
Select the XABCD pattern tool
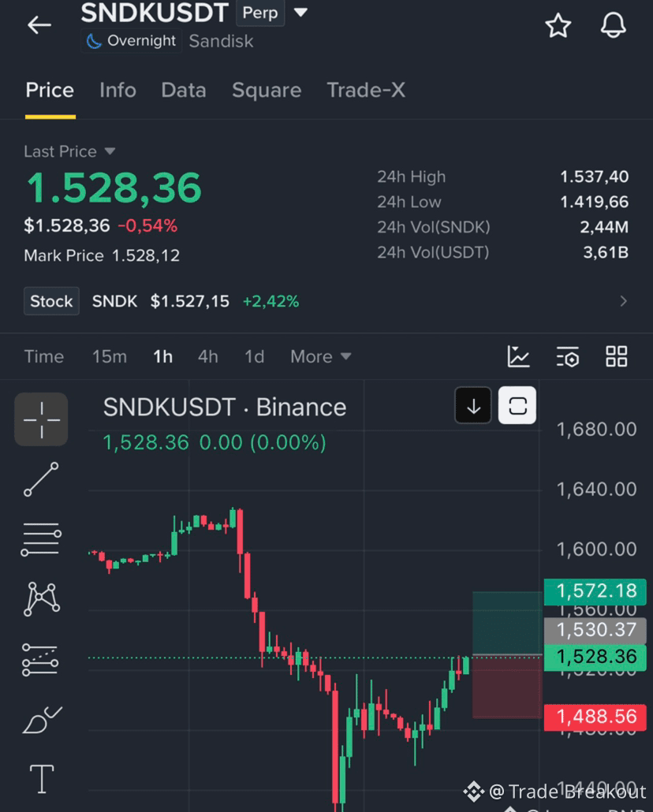tap(42, 599)
